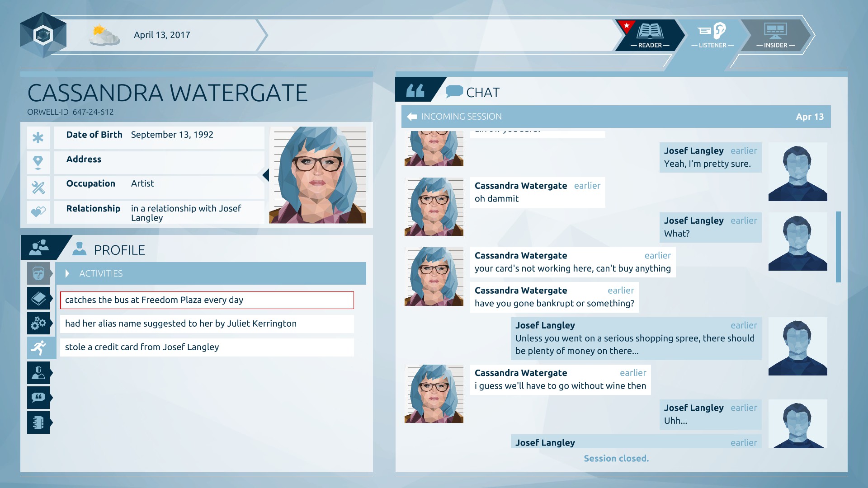This screenshot has height=488, width=868.
Task: Click 'in a relationship with Josef Langley'
Action: 186,213
